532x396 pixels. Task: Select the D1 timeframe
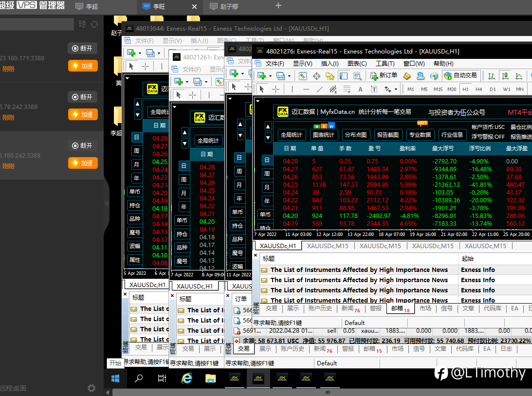pos(493,89)
